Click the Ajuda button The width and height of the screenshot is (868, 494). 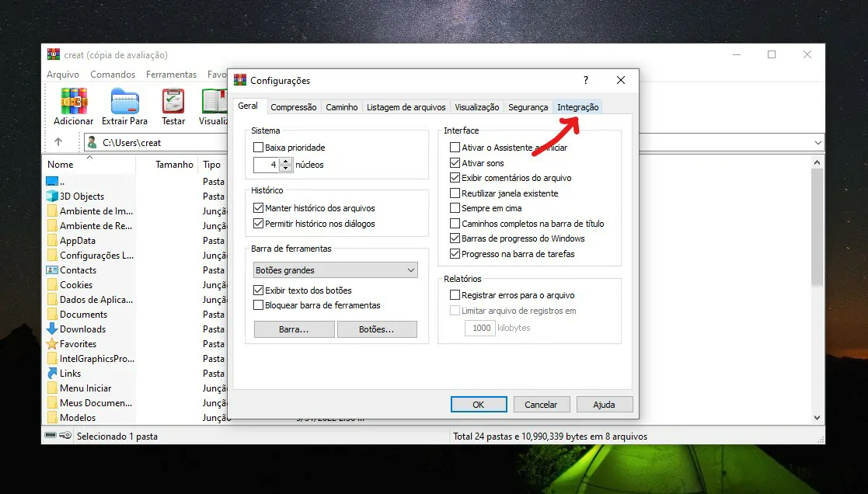604,405
